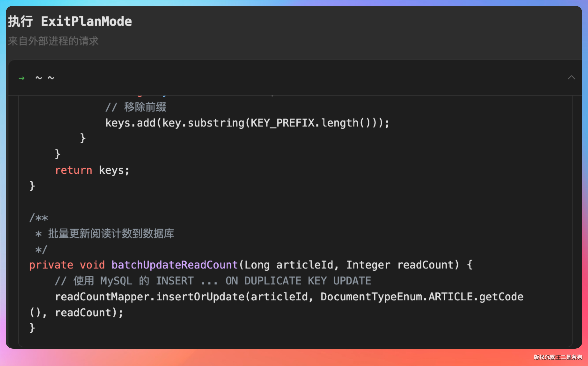This screenshot has height=366, width=588.
Task: Collapse the code block with chevron
Action: [571, 78]
